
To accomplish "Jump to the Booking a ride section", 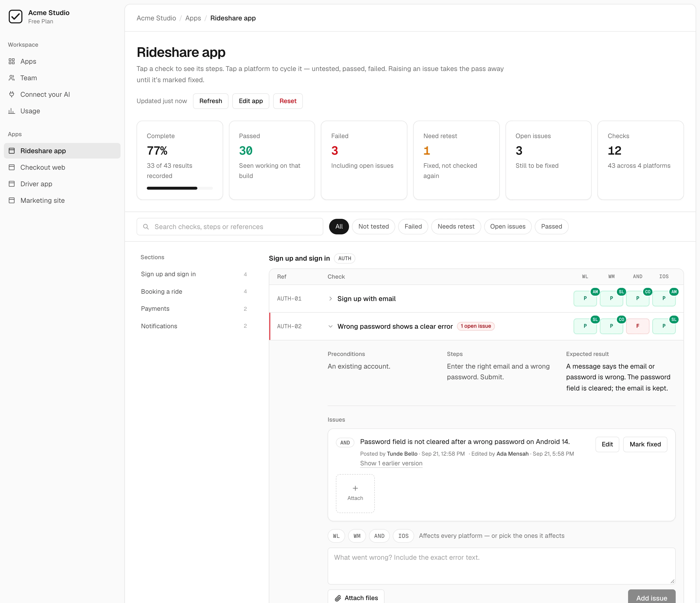I will pos(194,291).
